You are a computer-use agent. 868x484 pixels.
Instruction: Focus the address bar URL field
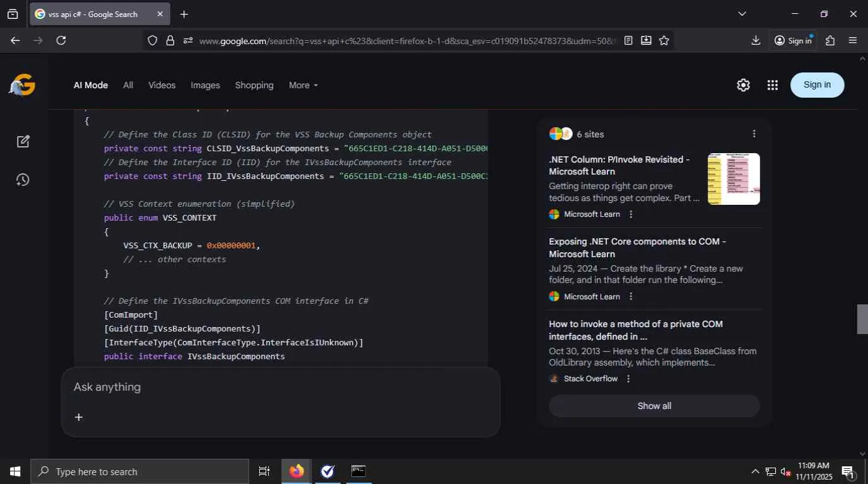pos(408,40)
